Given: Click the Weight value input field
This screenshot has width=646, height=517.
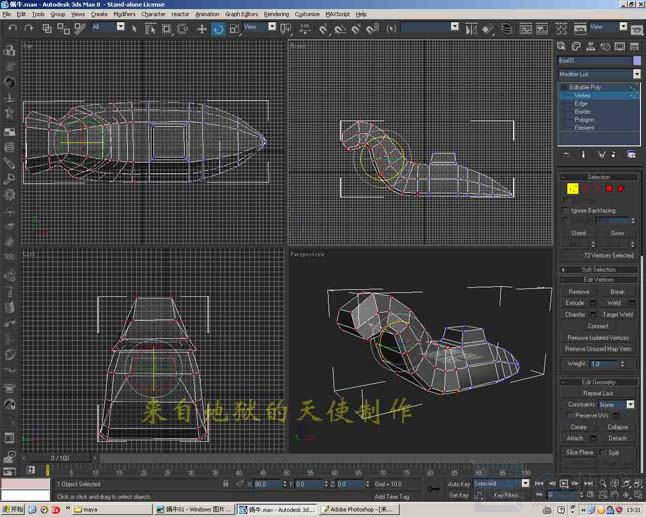Looking at the screenshot, I should click(604, 364).
